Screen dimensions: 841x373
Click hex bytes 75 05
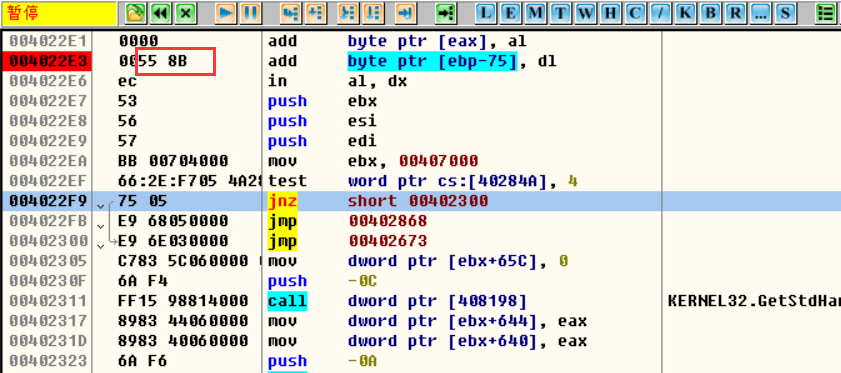tap(143, 201)
